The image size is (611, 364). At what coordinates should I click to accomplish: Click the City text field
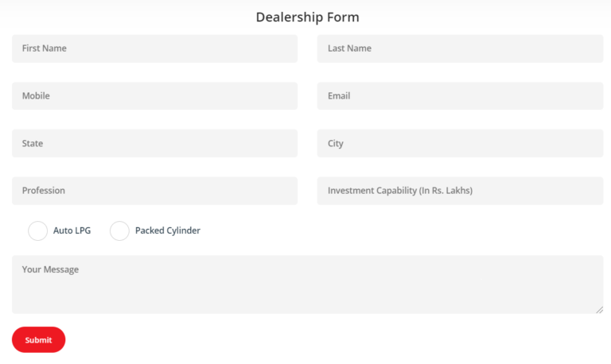point(460,144)
